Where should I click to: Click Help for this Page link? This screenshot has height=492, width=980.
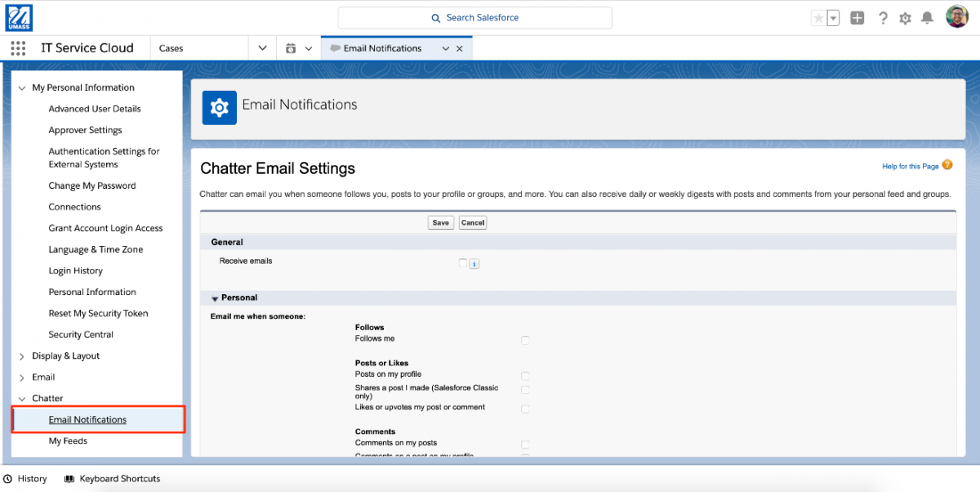[911, 167]
